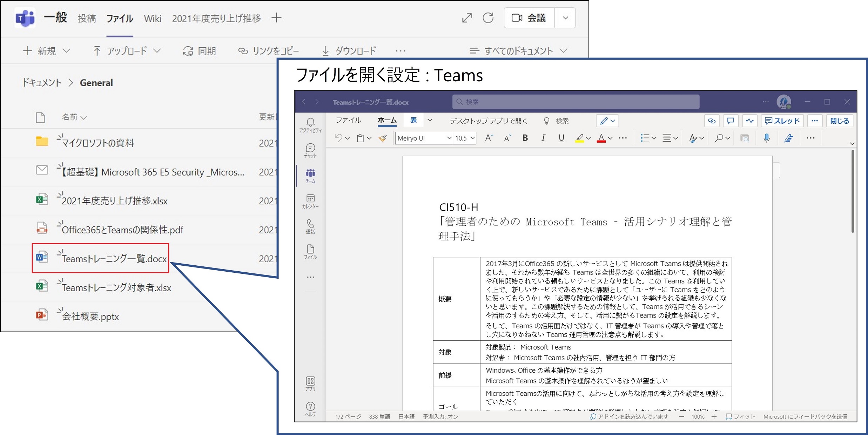Click the Add a tab plus icon

[x=276, y=18]
